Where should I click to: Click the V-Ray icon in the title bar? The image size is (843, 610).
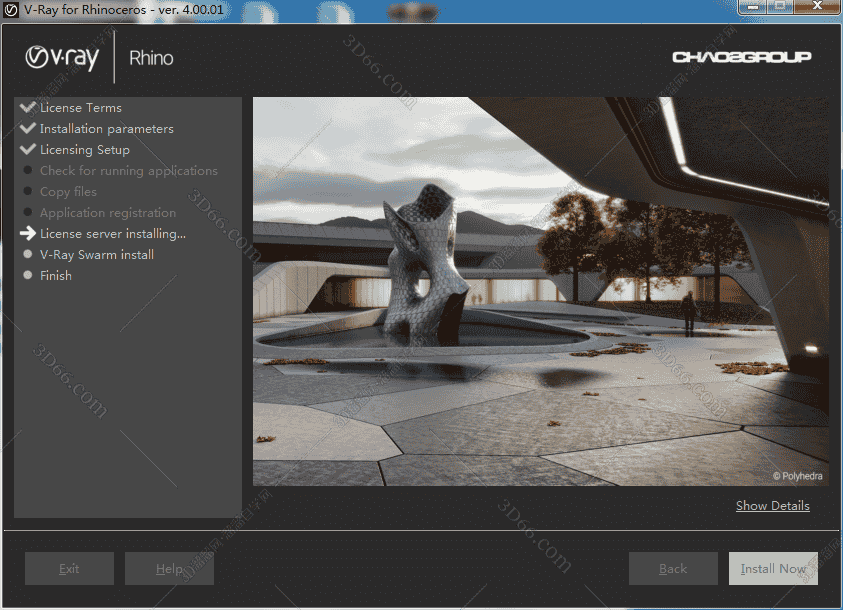[10, 10]
